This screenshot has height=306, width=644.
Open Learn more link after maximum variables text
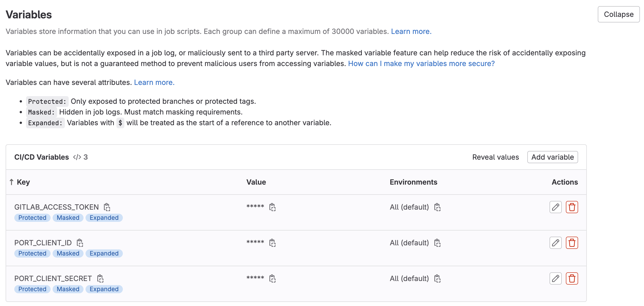pyautogui.click(x=411, y=31)
